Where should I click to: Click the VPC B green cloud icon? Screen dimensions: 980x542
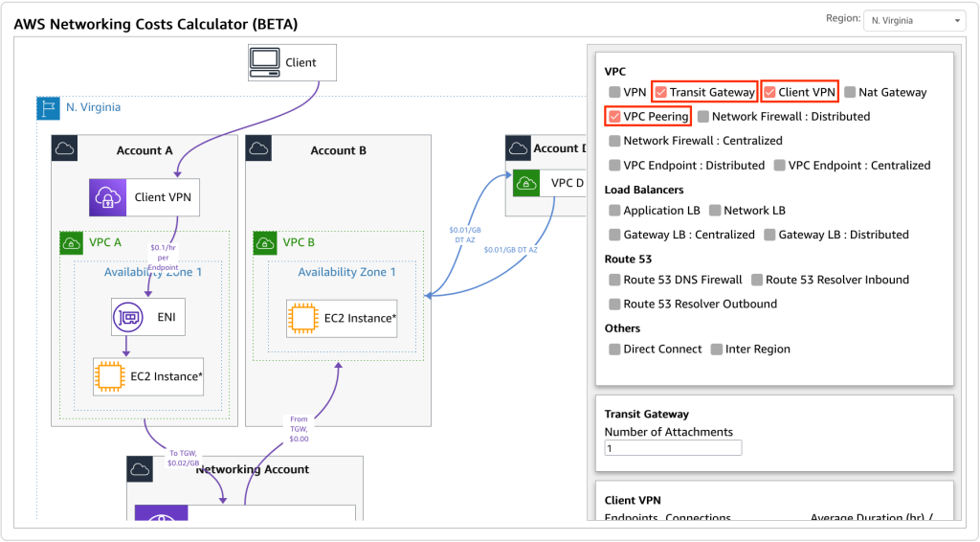[265, 243]
